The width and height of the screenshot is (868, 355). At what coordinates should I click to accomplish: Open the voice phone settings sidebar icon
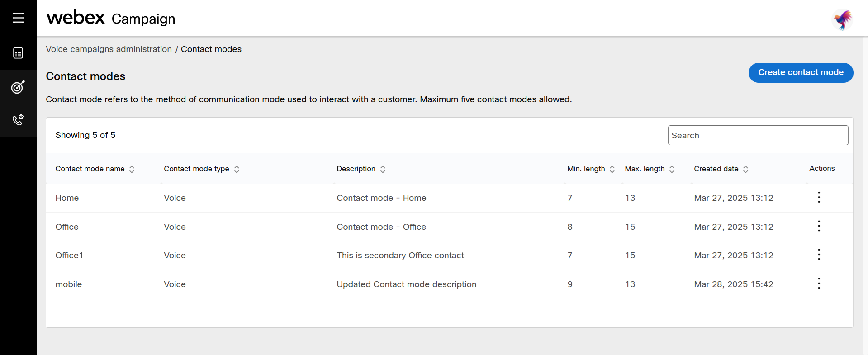click(x=18, y=120)
